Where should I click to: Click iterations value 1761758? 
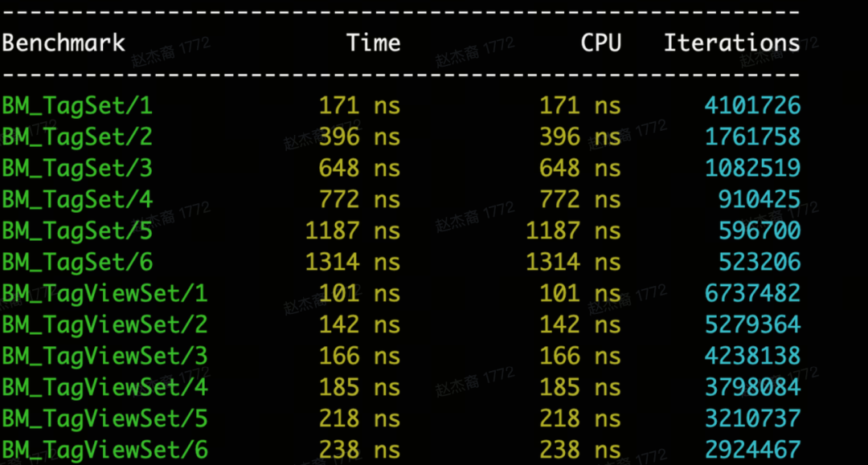[752, 137]
